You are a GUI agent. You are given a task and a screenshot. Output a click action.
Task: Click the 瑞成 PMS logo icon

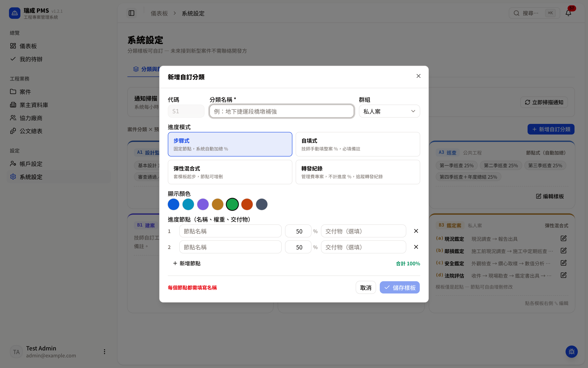tap(14, 13)
